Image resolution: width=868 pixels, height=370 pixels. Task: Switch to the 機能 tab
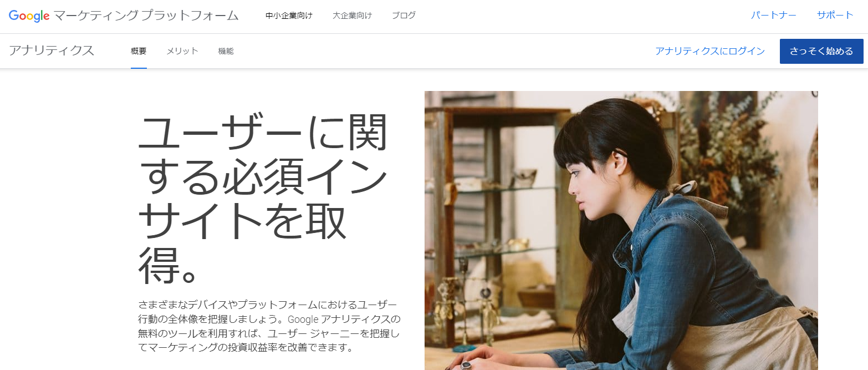(226, 51)
